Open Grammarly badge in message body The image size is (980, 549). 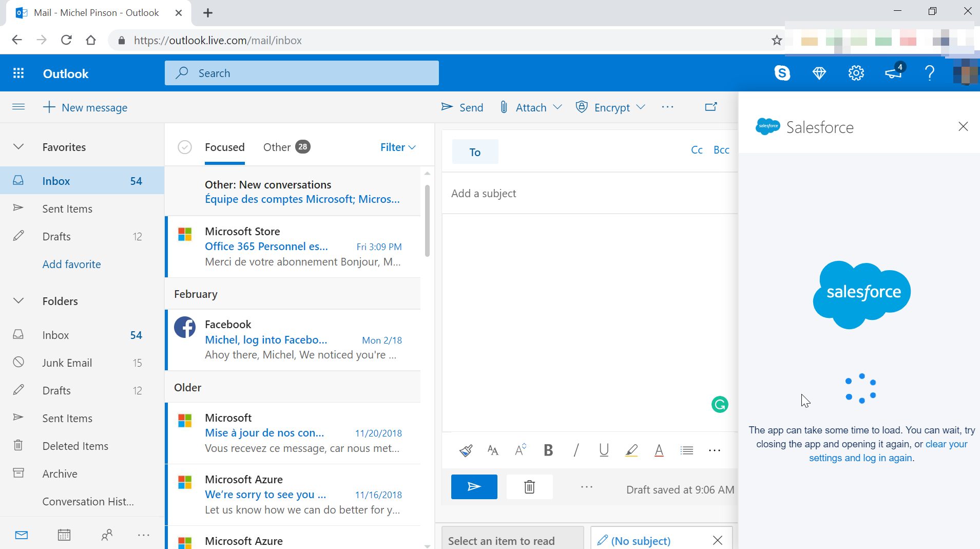click(720, 405)
